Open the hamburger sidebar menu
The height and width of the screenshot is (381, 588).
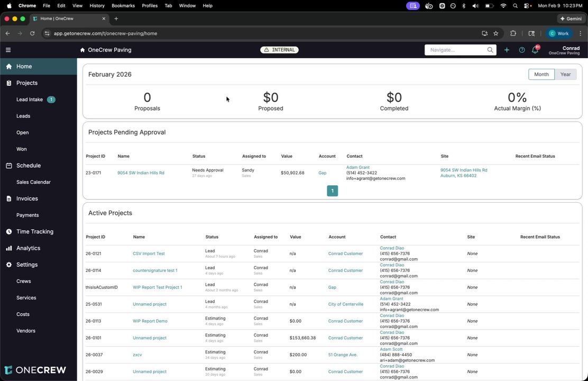pos(8,50)
